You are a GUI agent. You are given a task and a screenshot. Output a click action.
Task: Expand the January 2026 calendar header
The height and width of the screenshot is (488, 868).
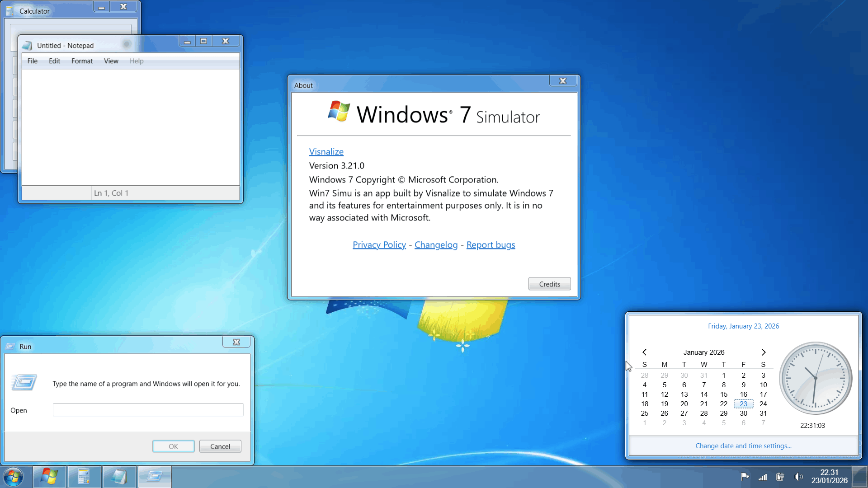point(703,352)
